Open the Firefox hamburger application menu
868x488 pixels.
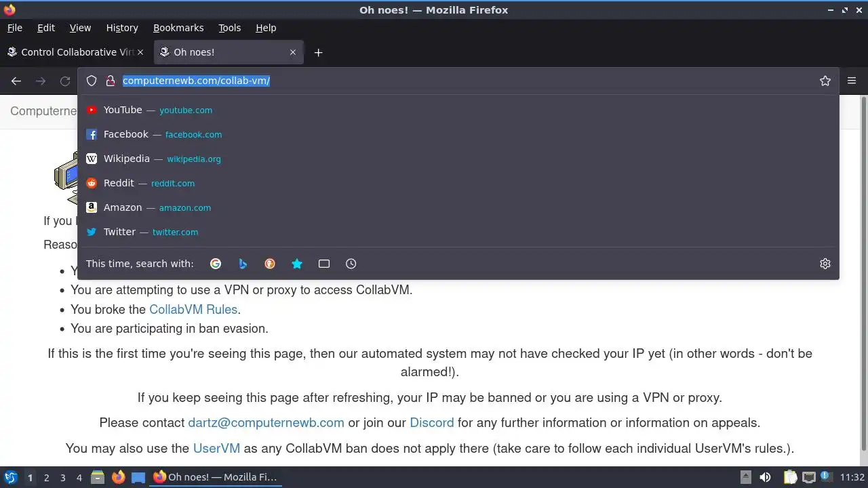(852, 81)
